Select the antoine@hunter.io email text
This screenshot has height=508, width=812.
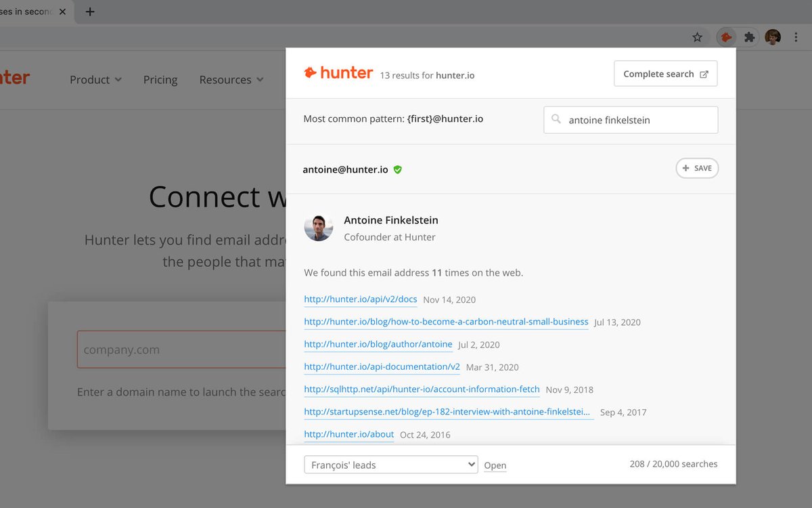click(x=345, y=169)
